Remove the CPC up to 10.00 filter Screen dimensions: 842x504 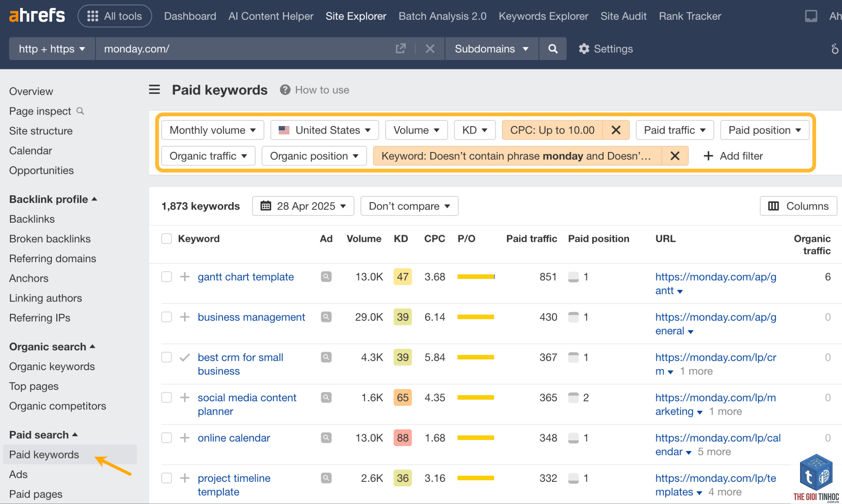click(616, 130)
